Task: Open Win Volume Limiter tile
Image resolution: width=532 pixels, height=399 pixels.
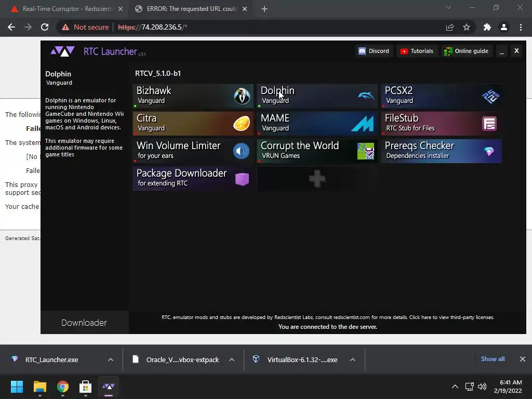Action: pos(193,151)
